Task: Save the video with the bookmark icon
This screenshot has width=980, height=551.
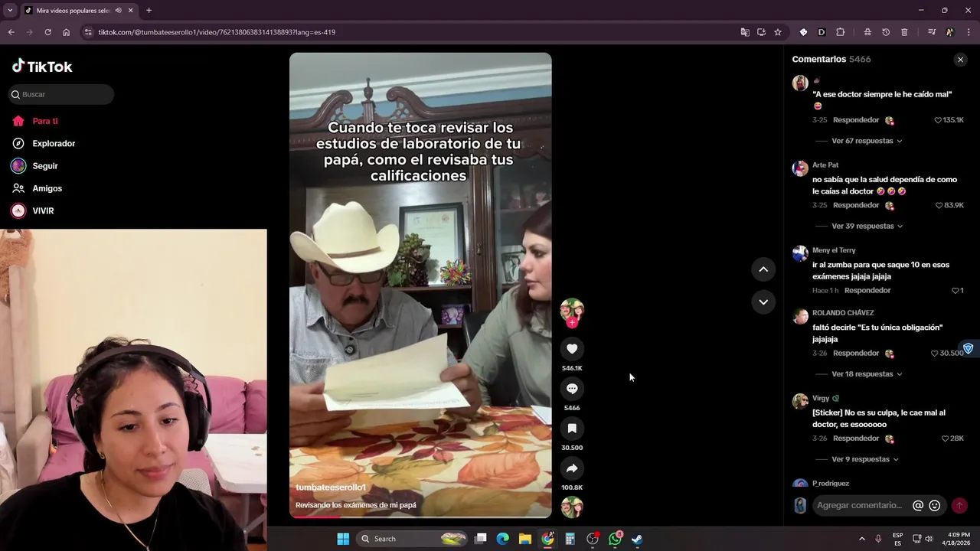Action: tap(572, 429)
